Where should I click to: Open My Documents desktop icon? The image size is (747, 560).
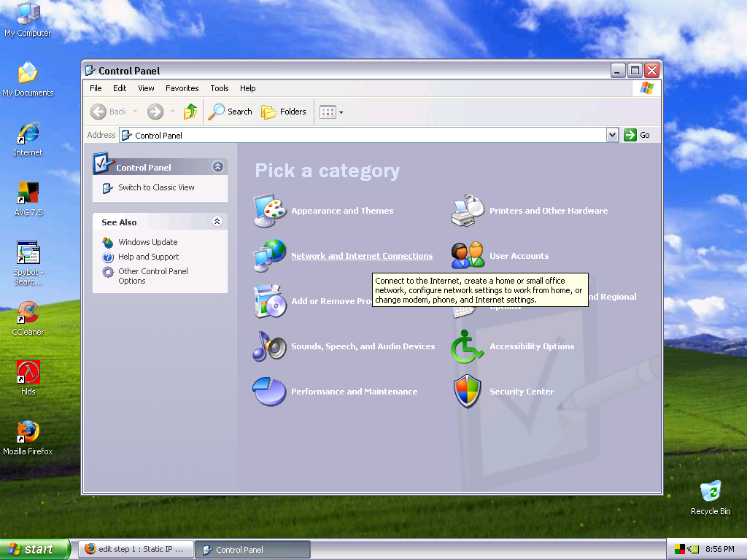(x=28, y=79)
